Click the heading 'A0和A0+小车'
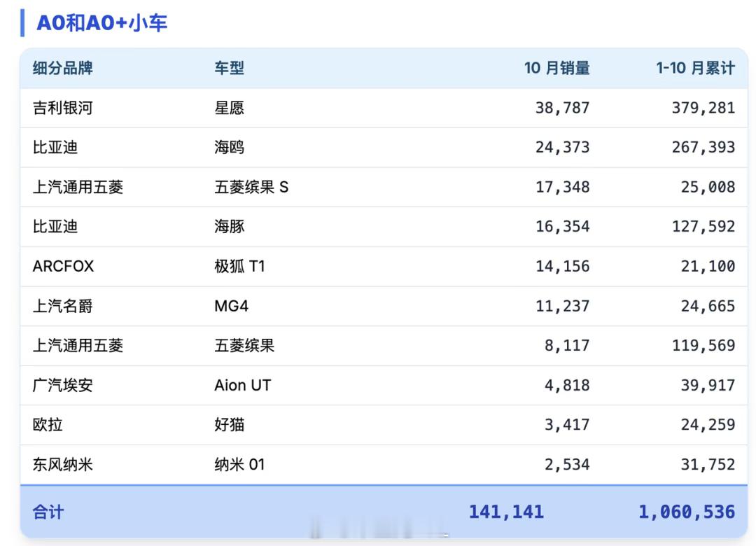The image size is (756, 546). coord(101,22)
